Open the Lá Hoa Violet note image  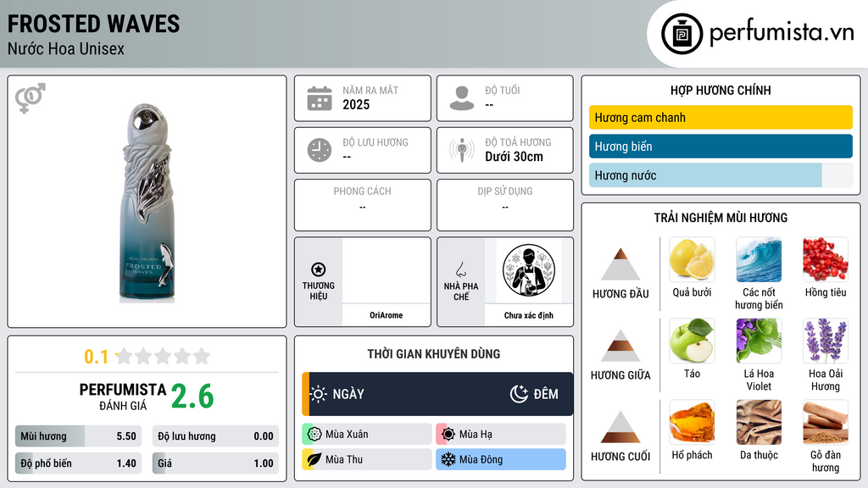coord(759,341)
